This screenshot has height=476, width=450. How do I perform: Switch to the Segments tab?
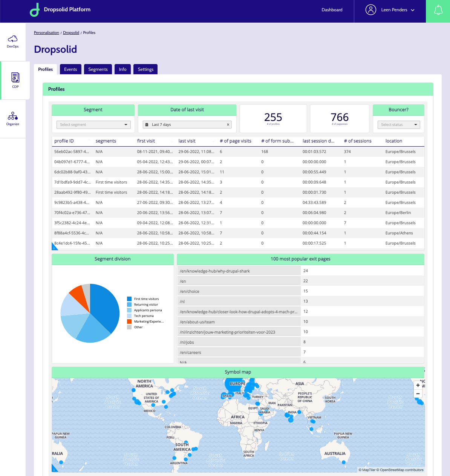click(x=98, y=69)
